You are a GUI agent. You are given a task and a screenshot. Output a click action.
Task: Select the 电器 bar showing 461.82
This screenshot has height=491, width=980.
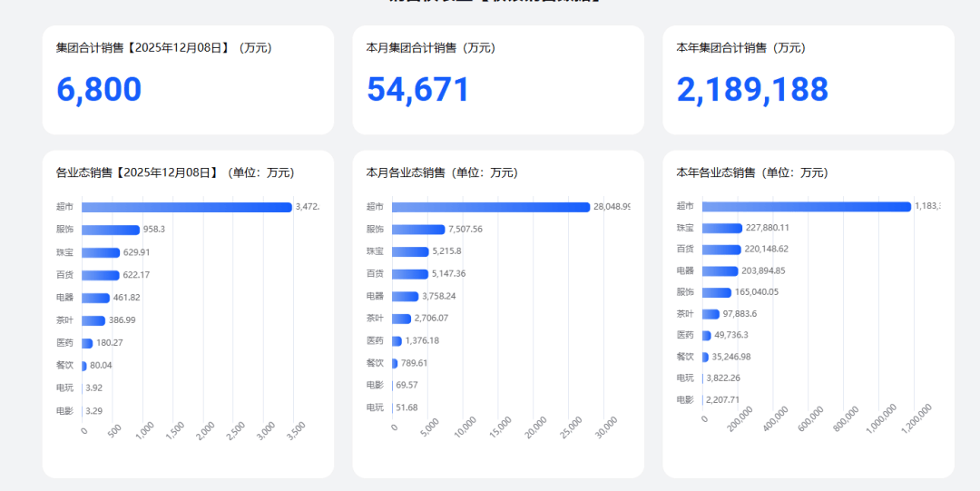point(95,298)
